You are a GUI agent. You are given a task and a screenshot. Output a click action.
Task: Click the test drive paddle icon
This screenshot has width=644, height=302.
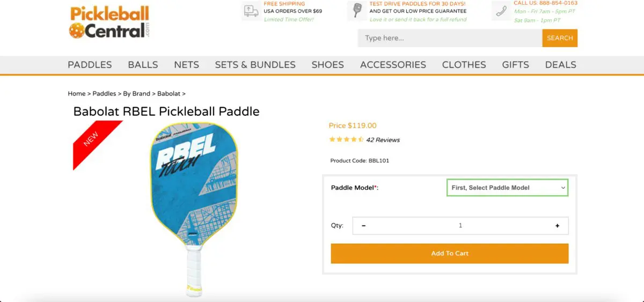(x=357, y=11)
